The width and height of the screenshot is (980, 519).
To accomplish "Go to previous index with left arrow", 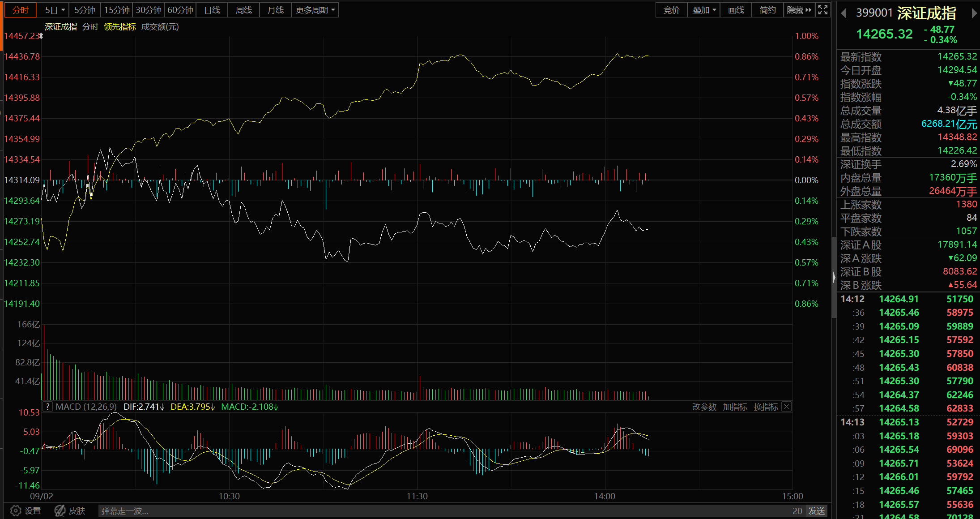I will click(x=844, y=13).
